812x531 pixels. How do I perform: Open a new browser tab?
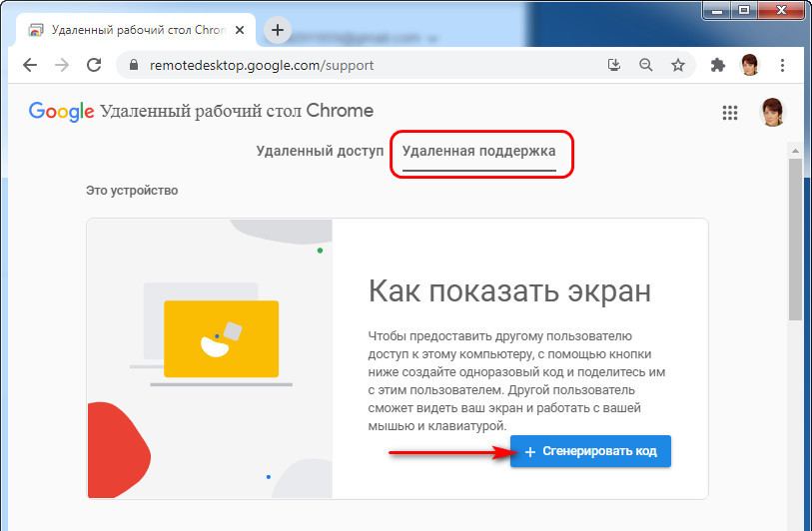click(278, 30)
